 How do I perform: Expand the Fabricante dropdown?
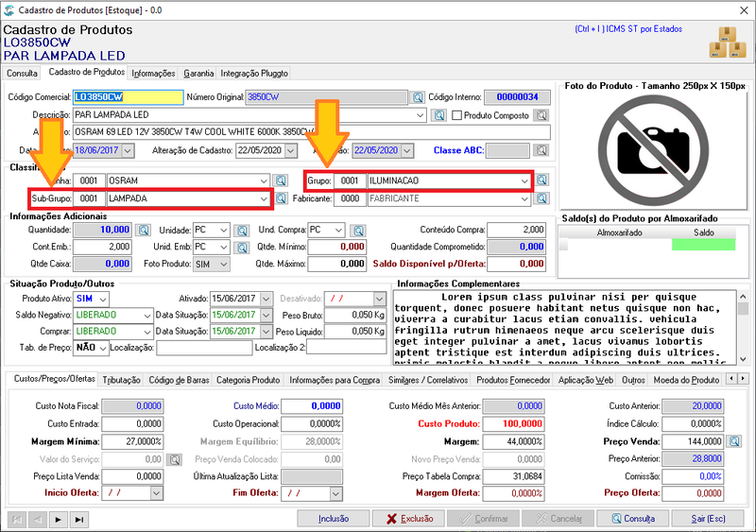pos(524,198)
